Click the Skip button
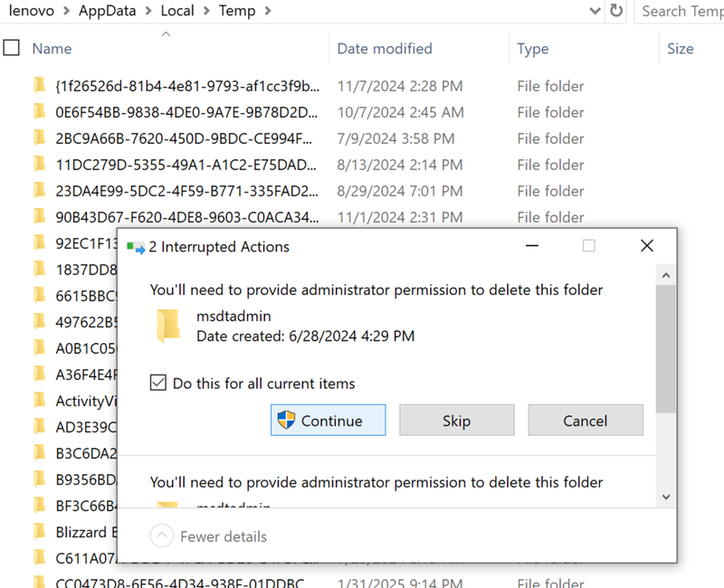 click(x=457, y=420)
